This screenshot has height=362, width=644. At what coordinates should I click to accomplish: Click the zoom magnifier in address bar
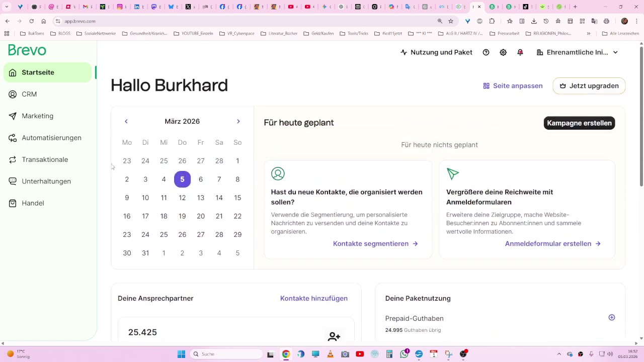click(440, 21)
